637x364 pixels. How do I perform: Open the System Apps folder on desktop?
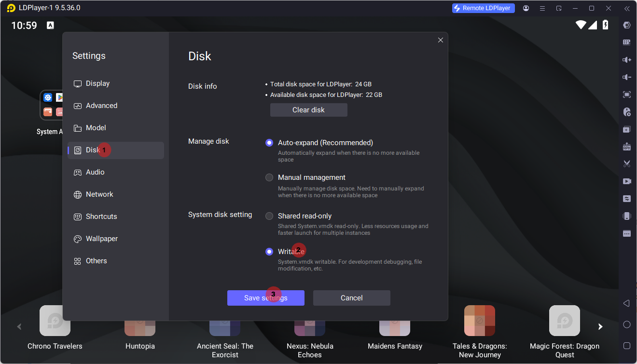click(51, 105)
